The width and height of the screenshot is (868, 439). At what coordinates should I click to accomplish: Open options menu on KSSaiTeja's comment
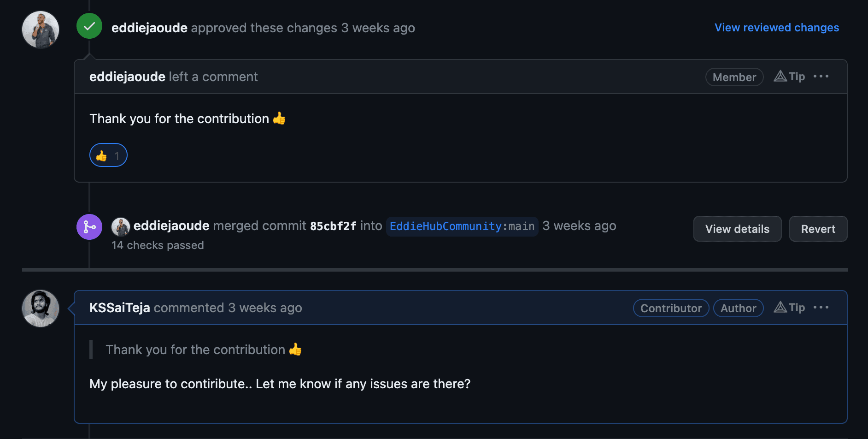click(x=821, y=307)
